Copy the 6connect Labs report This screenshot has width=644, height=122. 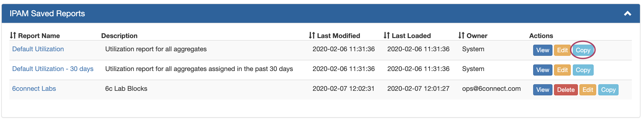[608, 90]
